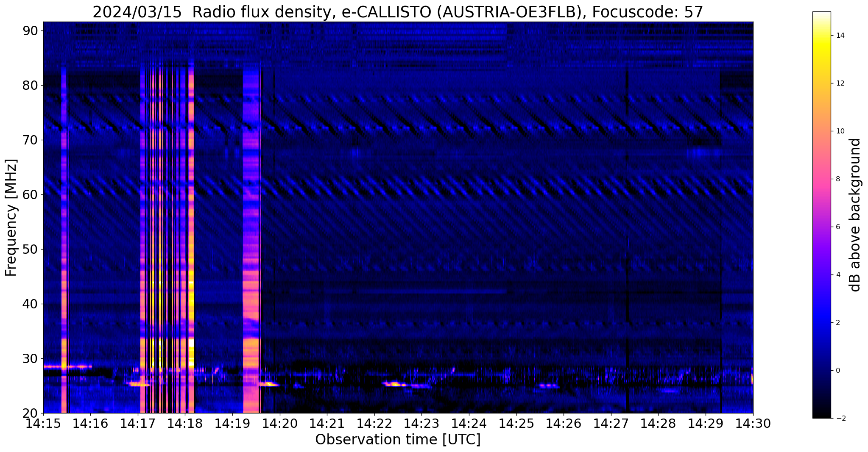Image resolution: width=868 pixels, height=452 pixels.
Task: Click the 14:20 time tick label
Action: coord(280,423)
